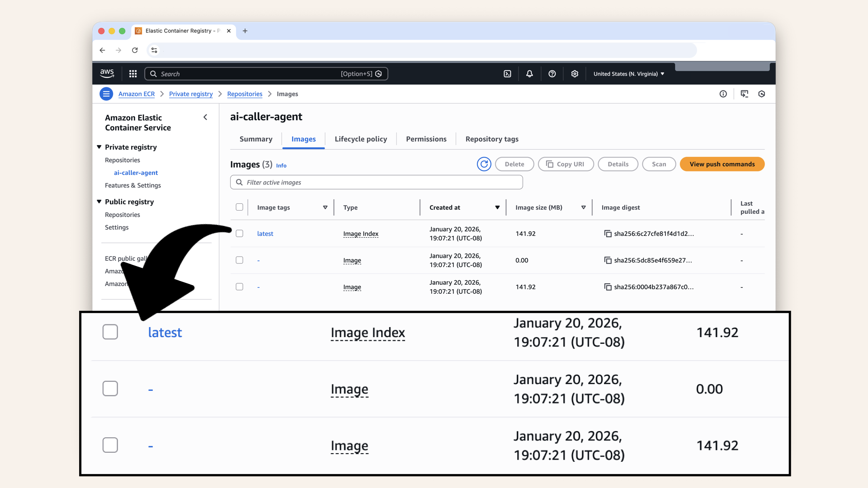Open the latest image tag link
Screen dimensions: 868x488
click(x=265, y=234)
